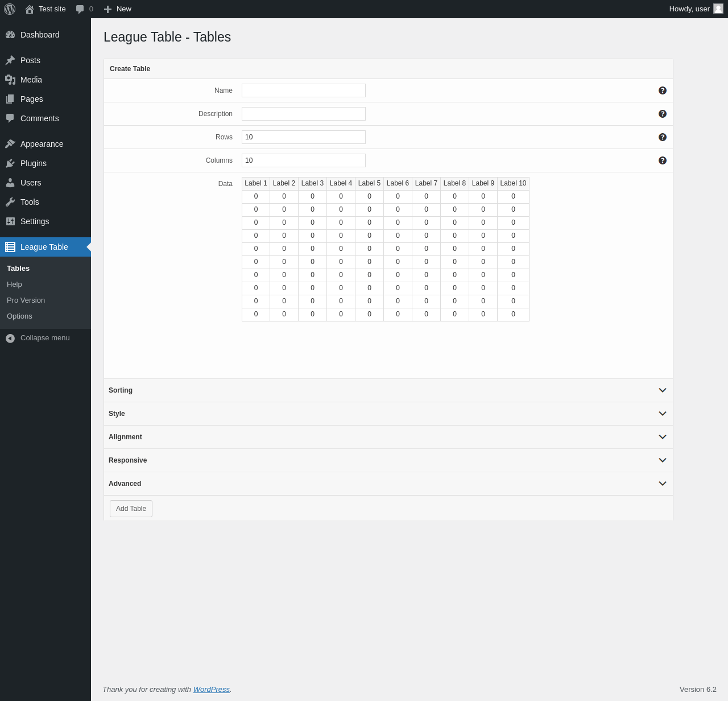Select the Label 10 header cell
Screen dimensions: 728x701
pyautogui.click(x=513, y=183)
